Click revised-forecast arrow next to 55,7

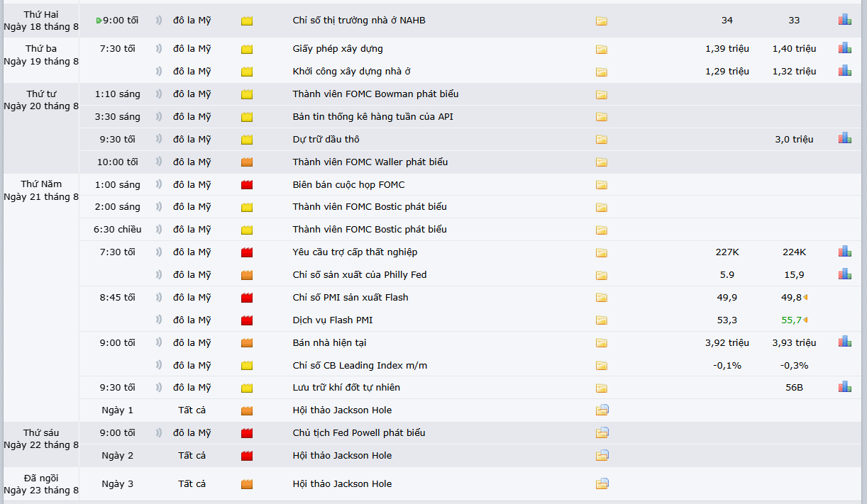[806, 320]
